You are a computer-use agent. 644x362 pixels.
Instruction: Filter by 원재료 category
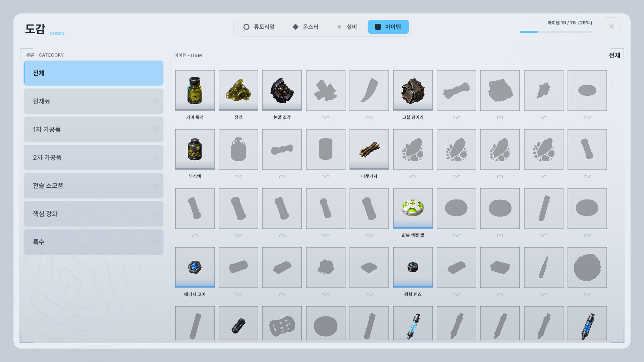pos(94,101)
